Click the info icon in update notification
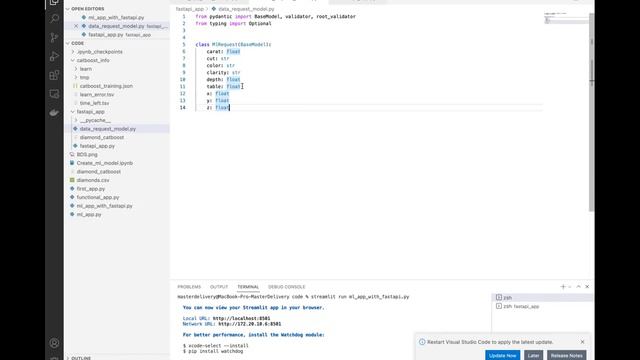Screen dimensions: 640x360 [x=422, y=342]
